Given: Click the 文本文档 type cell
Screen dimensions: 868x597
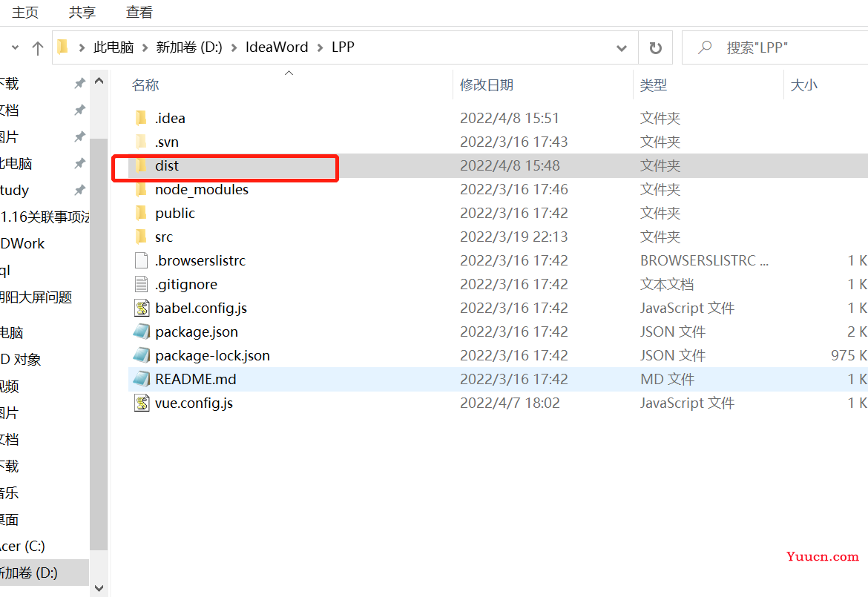Looking at the screenshot, I should (667, 284).
